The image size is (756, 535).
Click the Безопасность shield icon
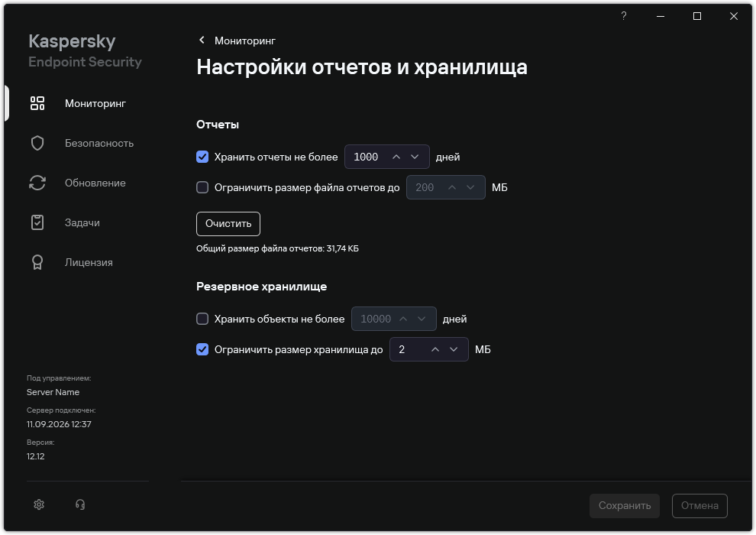click(37, 143)
